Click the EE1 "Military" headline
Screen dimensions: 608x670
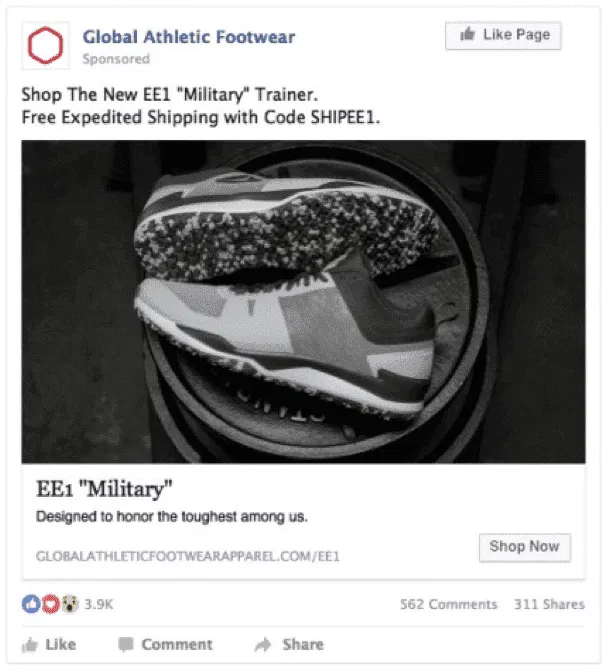tap(104, 488)
